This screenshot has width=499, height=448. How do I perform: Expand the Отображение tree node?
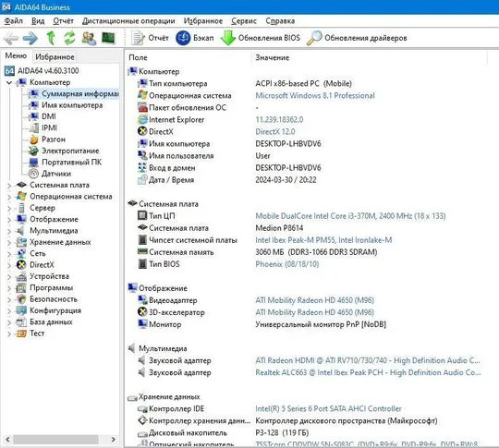pos(9,220)
